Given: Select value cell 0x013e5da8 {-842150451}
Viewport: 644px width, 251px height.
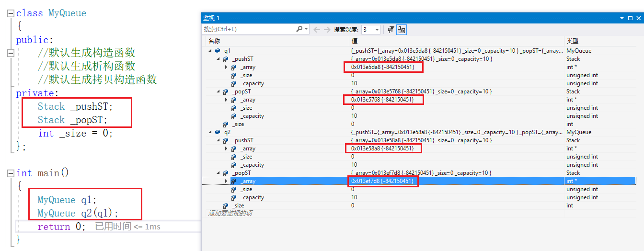Looking at the screenshot, I should (x=382, y=67).
